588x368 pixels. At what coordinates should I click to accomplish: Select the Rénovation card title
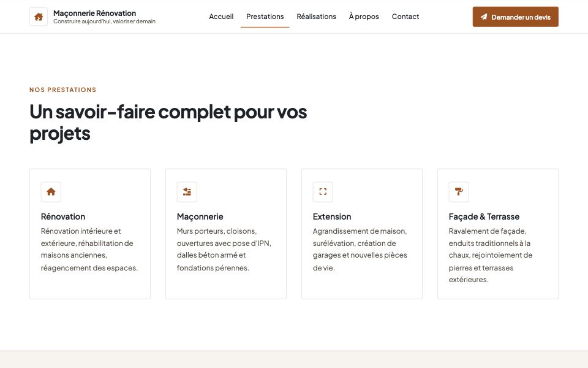point(63,217)
